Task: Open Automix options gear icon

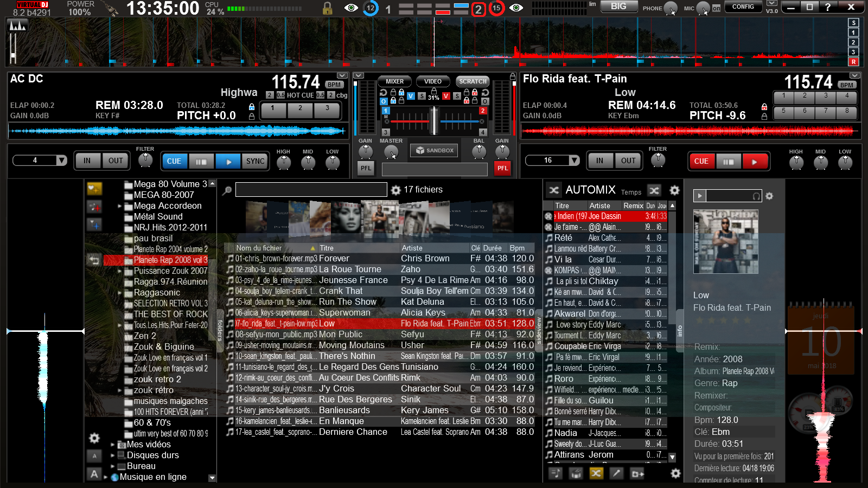Action: point(674,190)
